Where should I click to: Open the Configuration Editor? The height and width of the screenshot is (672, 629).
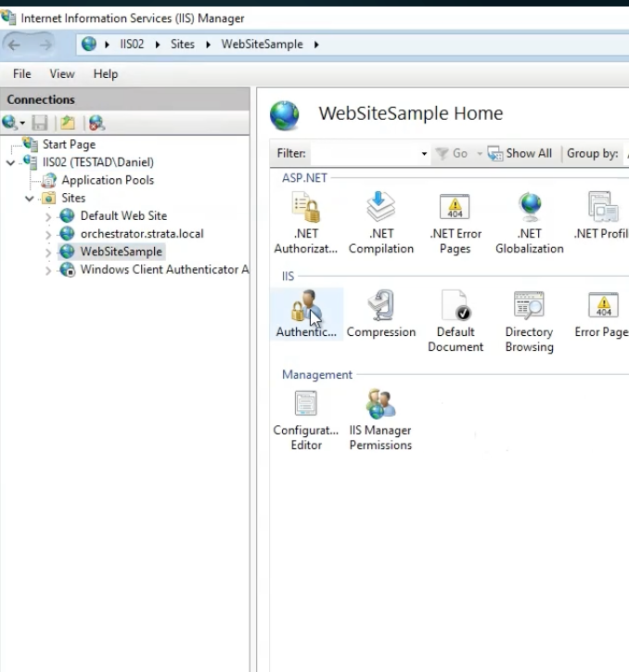(x=306, y=420)
